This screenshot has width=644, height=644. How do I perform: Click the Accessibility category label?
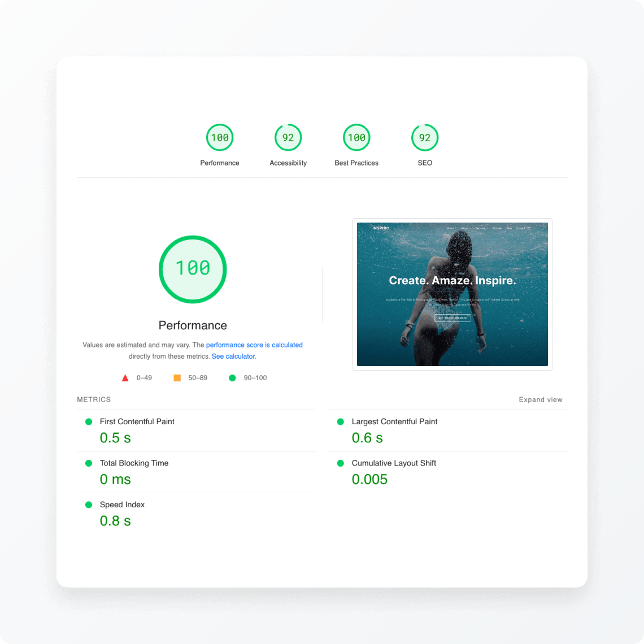click(288, 163)
